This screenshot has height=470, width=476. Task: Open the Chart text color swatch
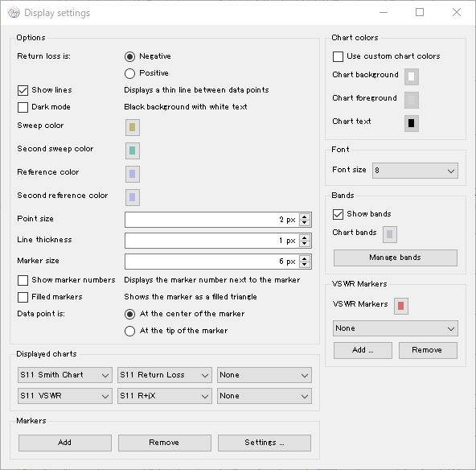(412, 123)
